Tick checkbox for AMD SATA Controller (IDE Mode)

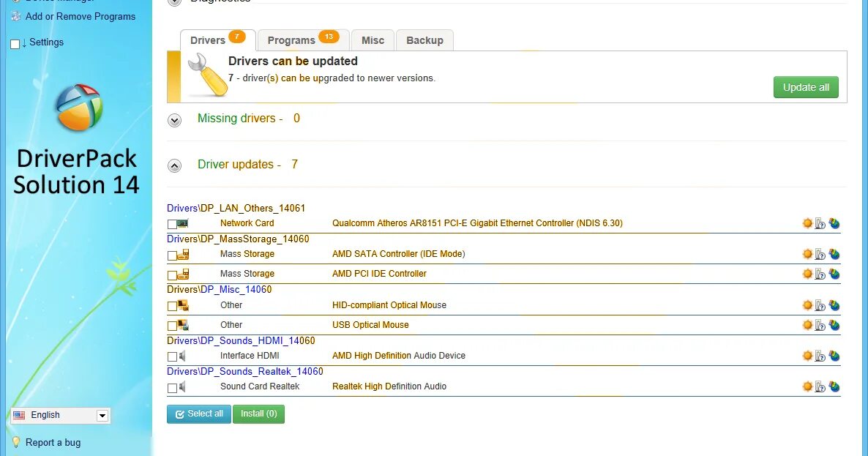(x=172, y=255)
